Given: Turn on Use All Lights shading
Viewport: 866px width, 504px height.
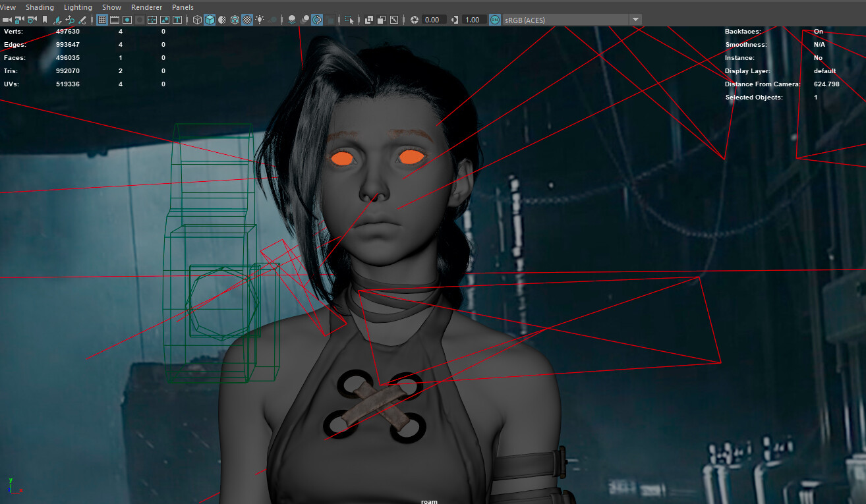Looking at the screenshot, I should [x=259, y=20].
